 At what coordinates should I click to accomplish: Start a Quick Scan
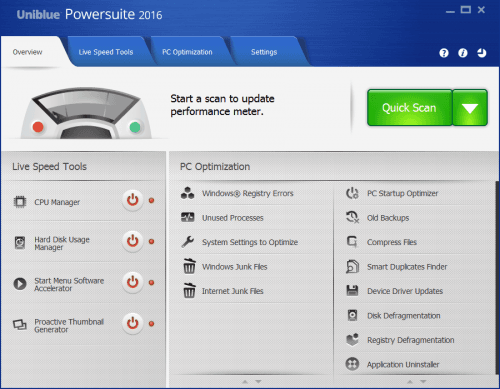[x=410, y=108]
